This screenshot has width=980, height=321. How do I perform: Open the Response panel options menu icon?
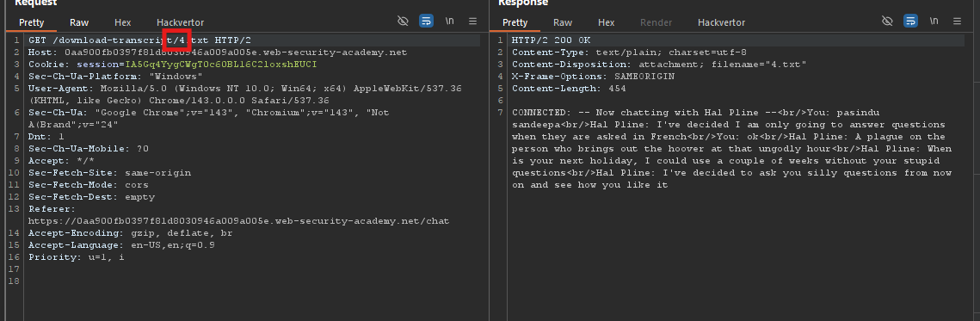956,22
